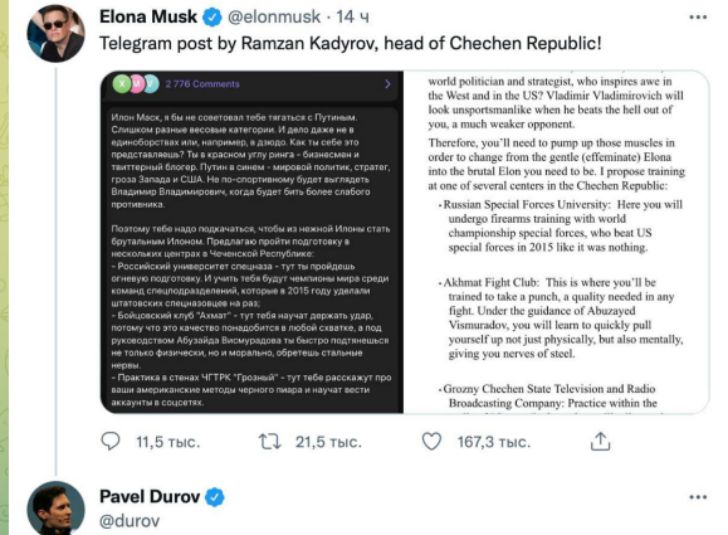Image resolution: width=728 pixels, height=535 pixels.
Task: Open the 2 776 Comments link
Action: 203,85
